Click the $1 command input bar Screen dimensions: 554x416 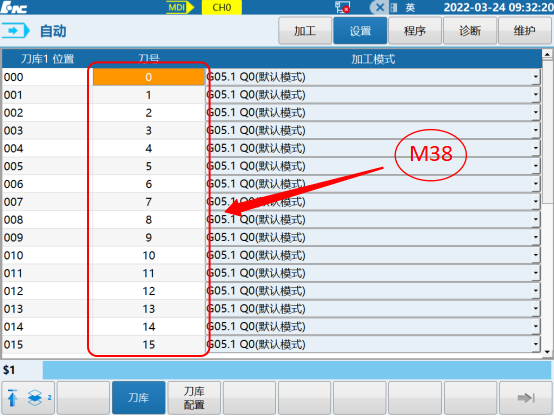[x=297, y=370]
